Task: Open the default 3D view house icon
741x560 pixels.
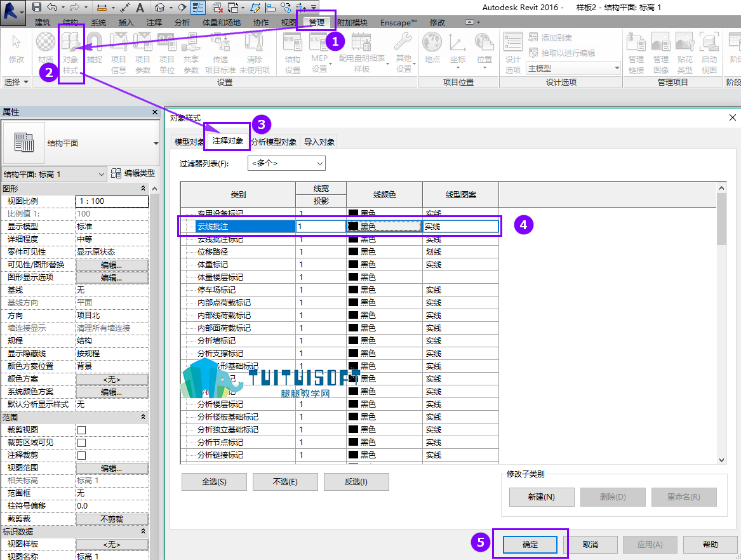Action: tap(160, 8)
